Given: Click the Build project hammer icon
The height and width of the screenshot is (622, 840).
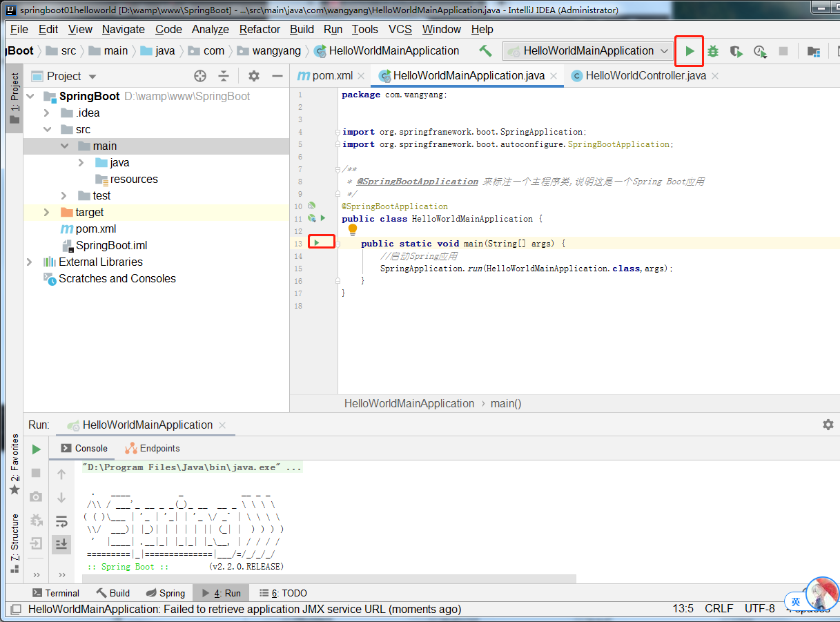Looking at the screenshot, I should coord(486,51).
